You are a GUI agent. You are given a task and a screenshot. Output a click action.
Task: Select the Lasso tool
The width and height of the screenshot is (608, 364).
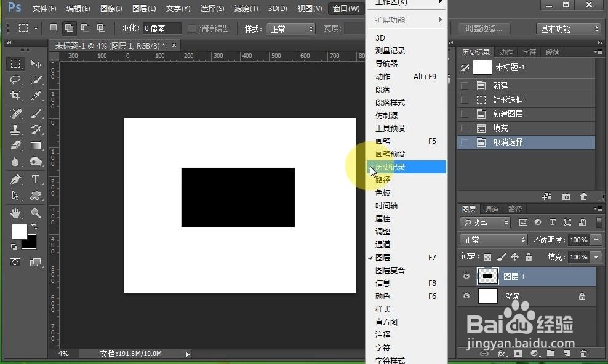coord(15,80)
